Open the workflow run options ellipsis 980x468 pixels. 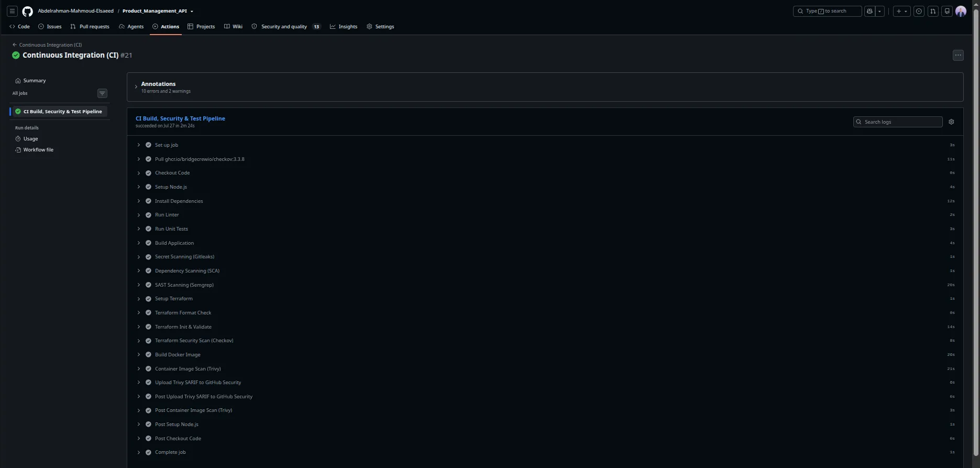click(x=958, y=55)
